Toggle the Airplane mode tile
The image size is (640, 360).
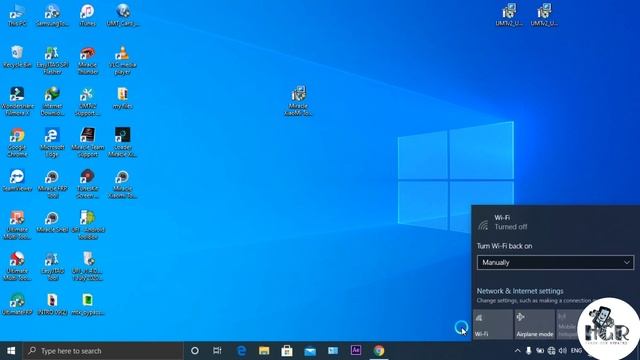(535, 324)
